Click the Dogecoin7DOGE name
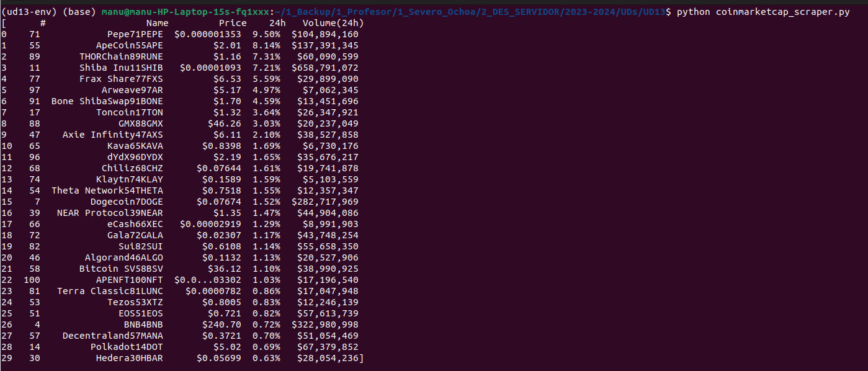This screenshot has height=371, width=868. (127, 202)
